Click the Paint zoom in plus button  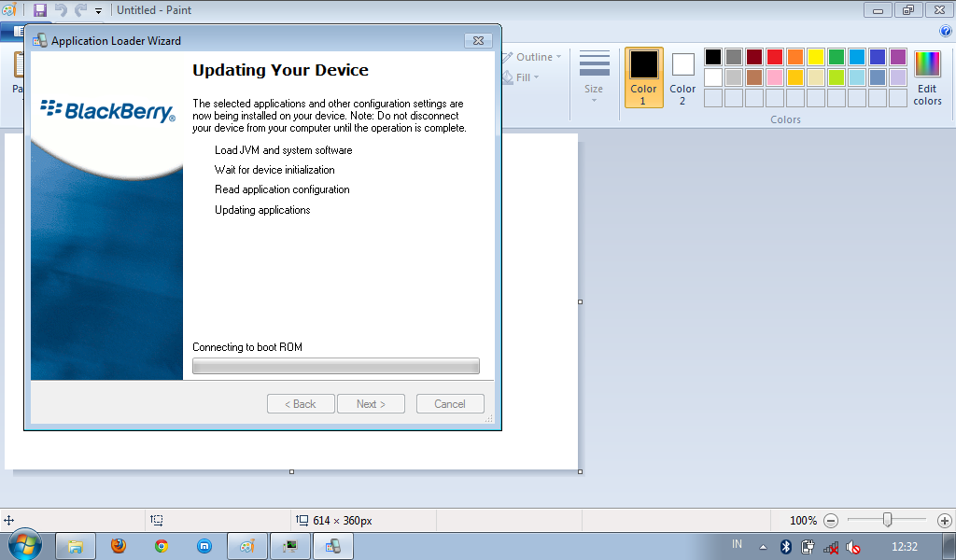pos(945,521)
